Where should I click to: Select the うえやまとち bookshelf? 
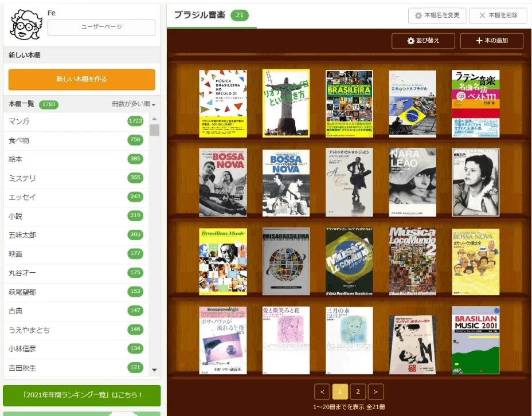(76, 330)
